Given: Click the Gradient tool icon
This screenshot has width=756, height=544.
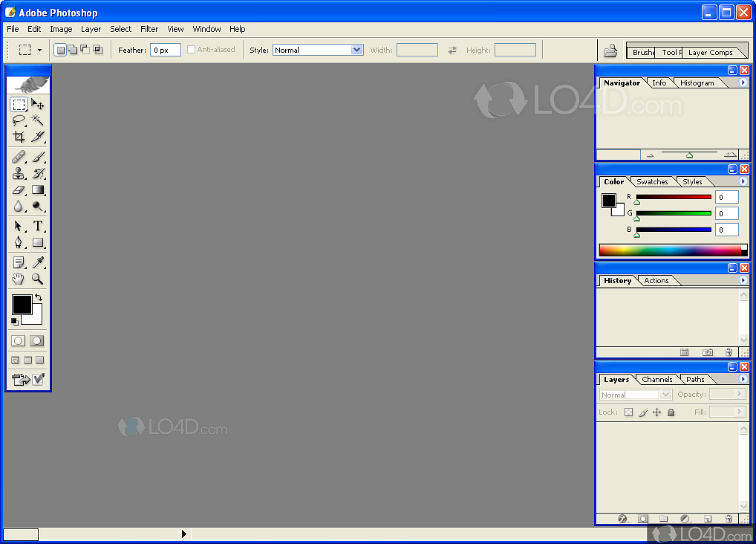Looking at the screenshot, I should 37,190.
